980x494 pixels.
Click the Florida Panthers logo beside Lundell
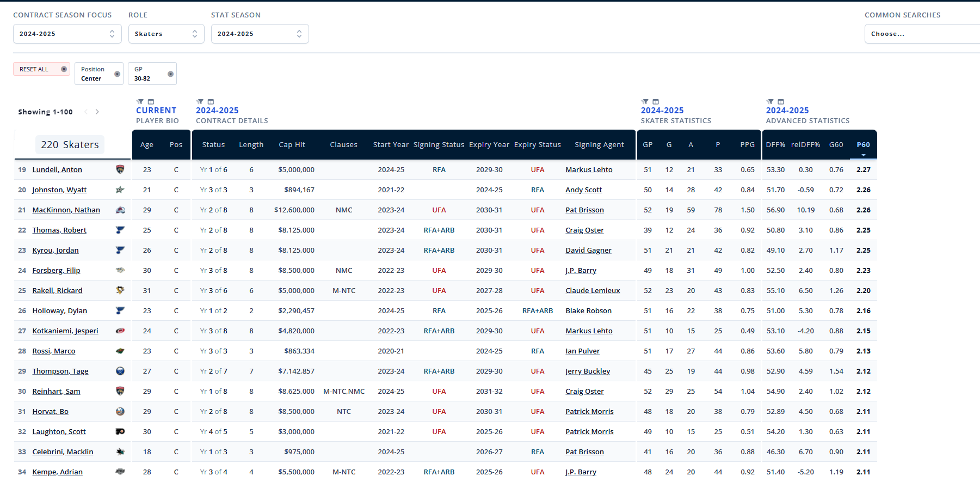coord(120,169)
